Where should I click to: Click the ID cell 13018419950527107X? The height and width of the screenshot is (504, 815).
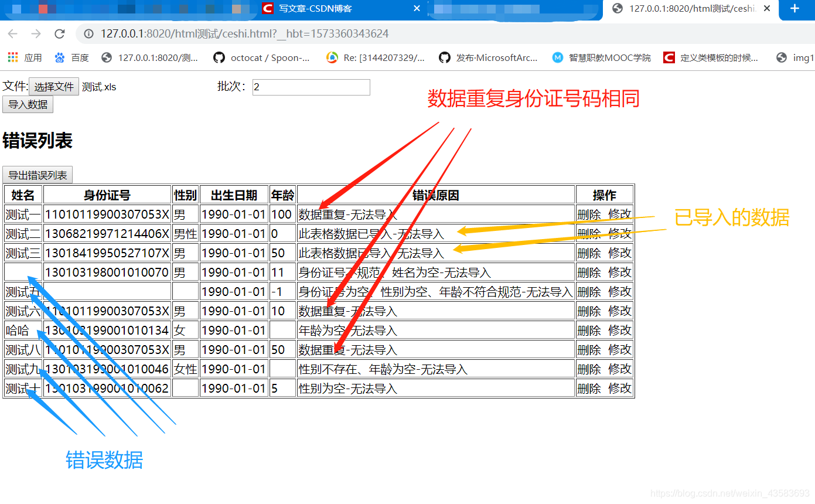107,253
